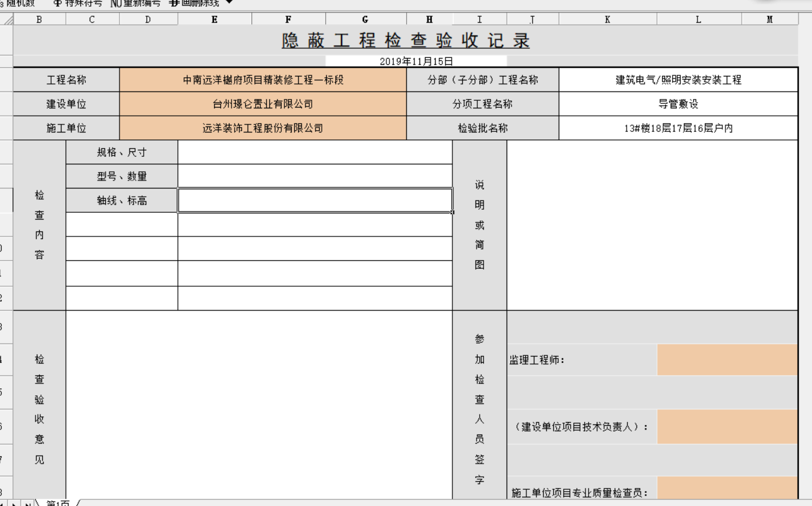Image resolution: width=812 pixels, height=506 pixels.
Task: Select the orange signature cell beside 施工单位项目专业质量检查员
Action: [727, 489]
